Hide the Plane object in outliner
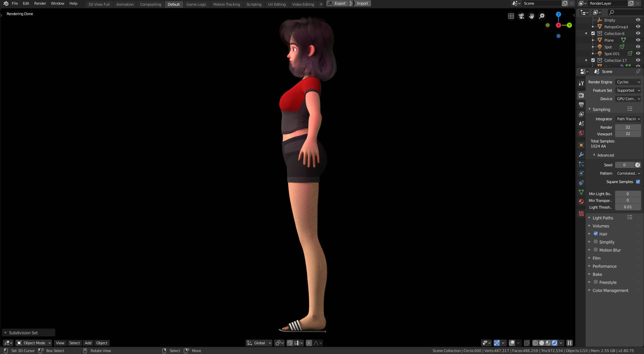Image resolution: width=644 pixels, height=354 pixels. point(638,40)
